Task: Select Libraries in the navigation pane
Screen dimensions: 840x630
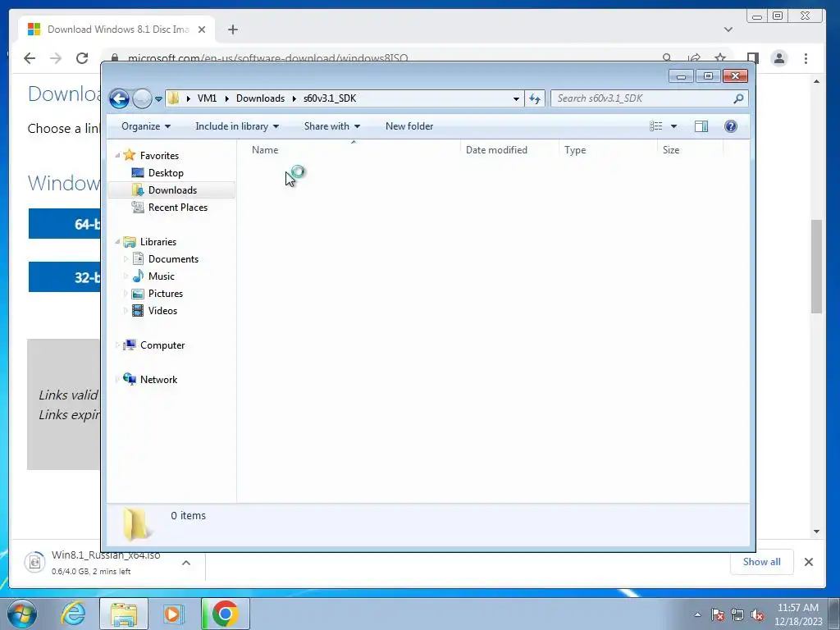Action: 158,242
